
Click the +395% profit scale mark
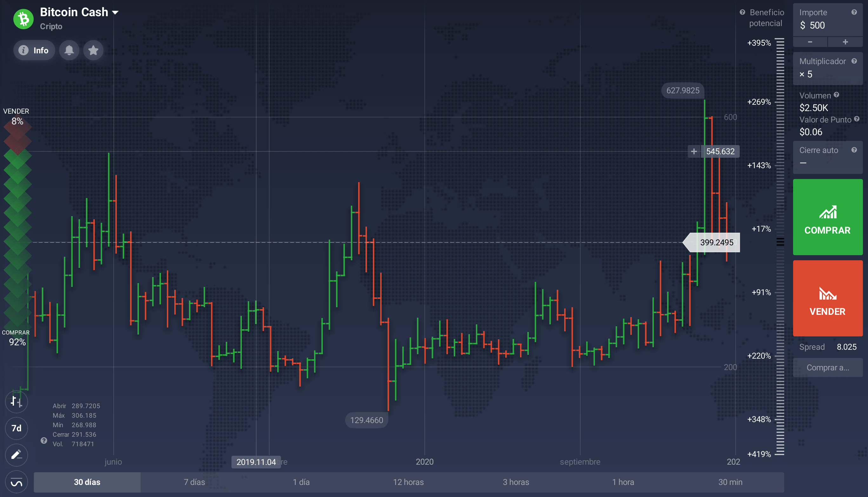pyautogui.click(x=759, y=43)
